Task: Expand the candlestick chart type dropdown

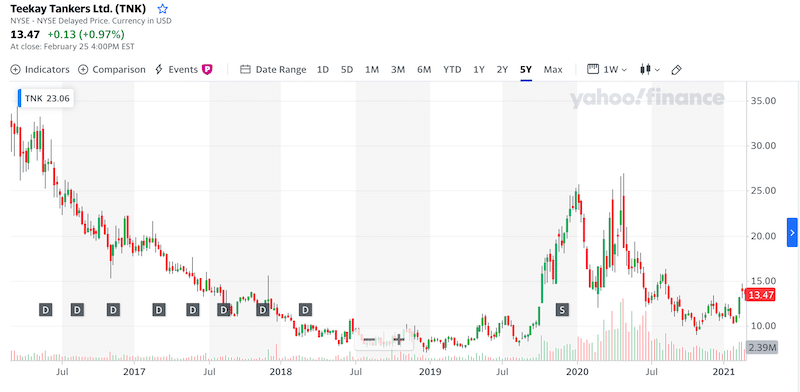Action: (x=650, y=69)
